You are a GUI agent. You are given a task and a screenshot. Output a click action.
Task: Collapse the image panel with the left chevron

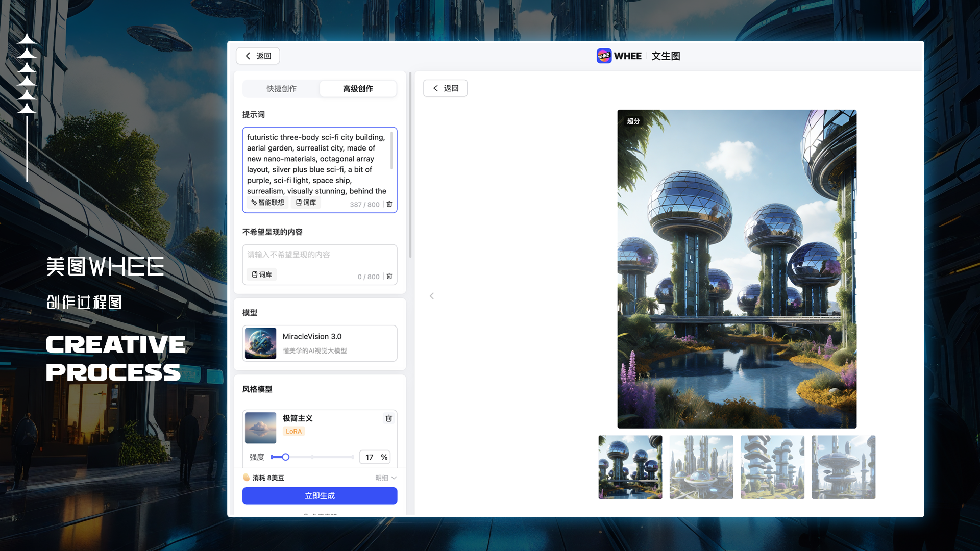pyautogui.click(x=432, y=296)
